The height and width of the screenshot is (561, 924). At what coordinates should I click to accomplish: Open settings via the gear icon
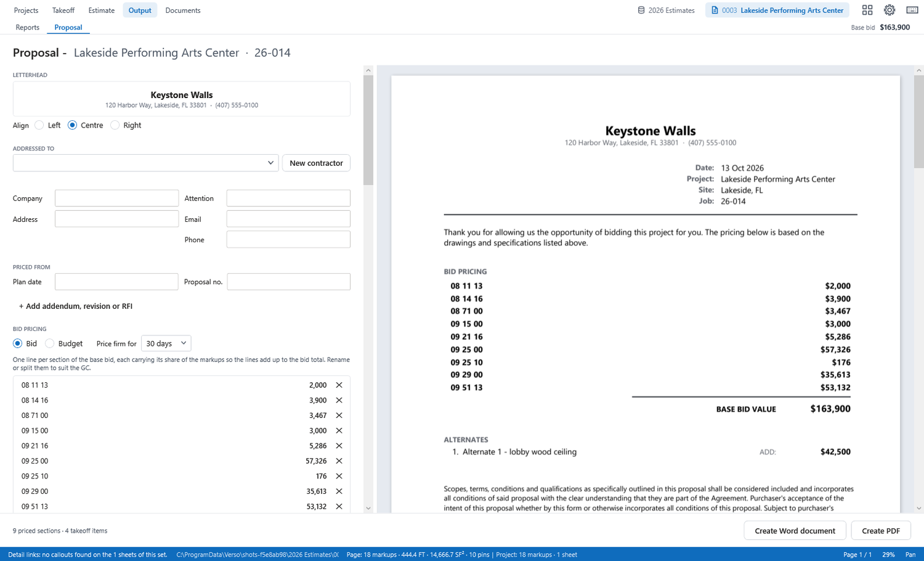pos(890,10)
